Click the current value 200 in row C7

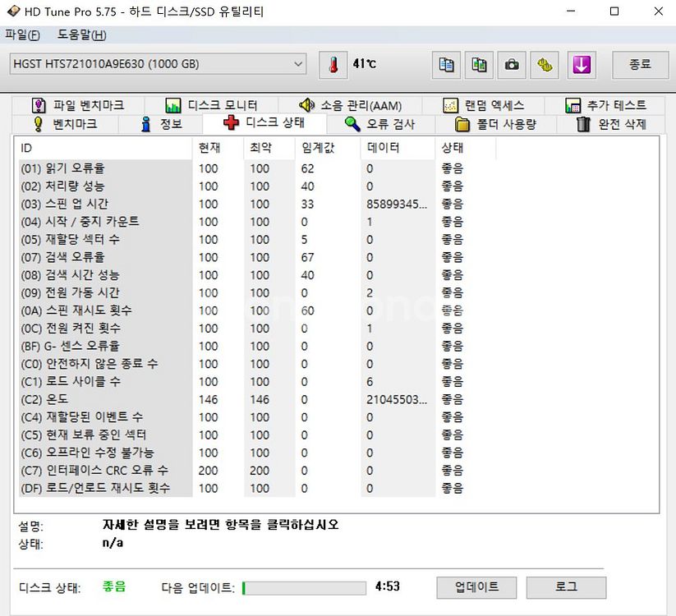tap(208, 471)
